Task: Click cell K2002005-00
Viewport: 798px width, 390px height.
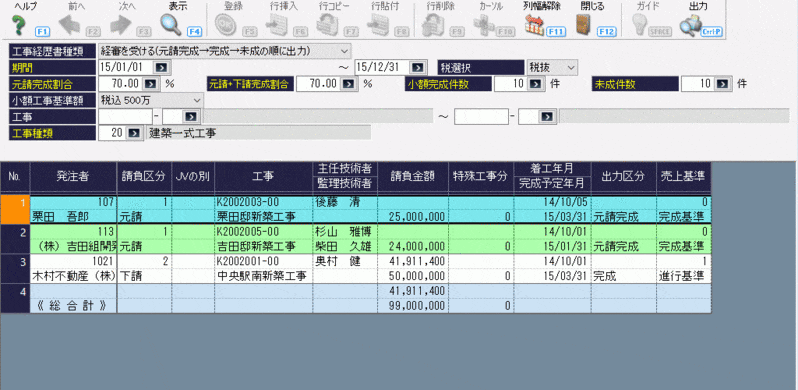Action: [263, 232]
